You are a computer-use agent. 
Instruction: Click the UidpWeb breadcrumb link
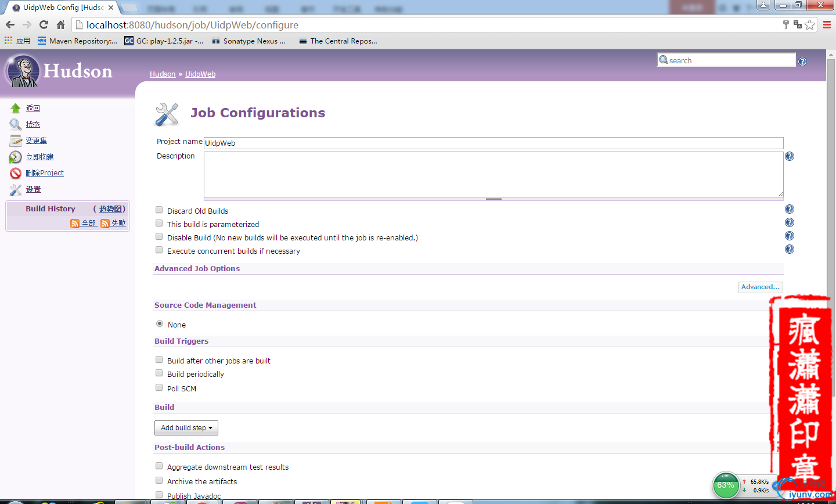pyautogui.click(x=200, y=74)
